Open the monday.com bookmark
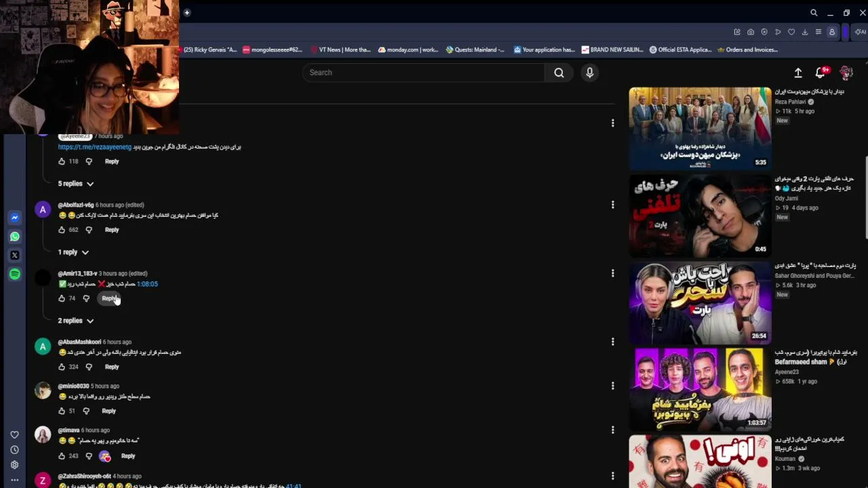 pos(409,49)
